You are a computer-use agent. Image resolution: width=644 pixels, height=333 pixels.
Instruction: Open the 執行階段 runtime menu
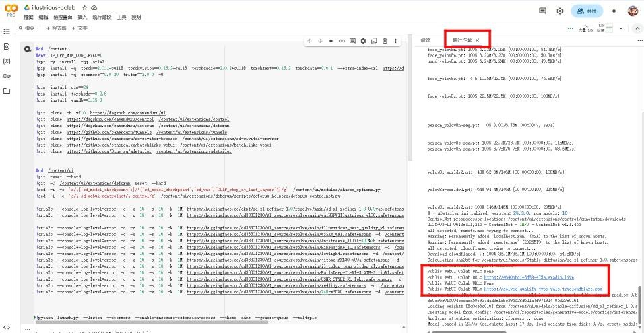(102, 17)
